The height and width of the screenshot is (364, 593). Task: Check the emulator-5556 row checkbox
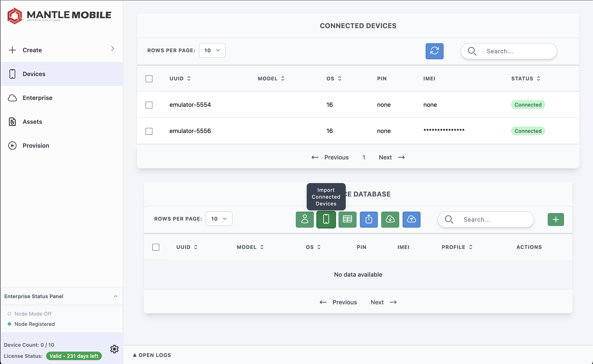[149, 131]
